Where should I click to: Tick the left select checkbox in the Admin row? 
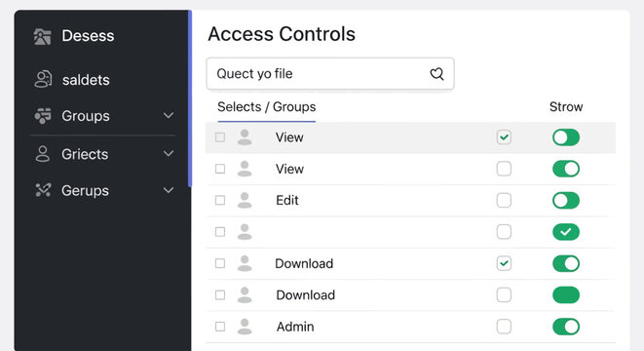[220, 327]
